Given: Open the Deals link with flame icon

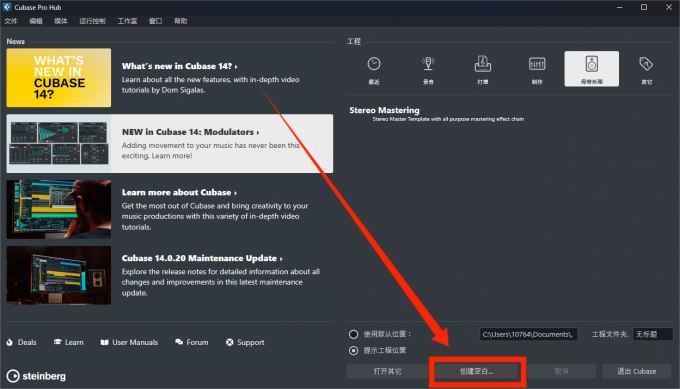Looking at the screenshot, I should 22,342.
